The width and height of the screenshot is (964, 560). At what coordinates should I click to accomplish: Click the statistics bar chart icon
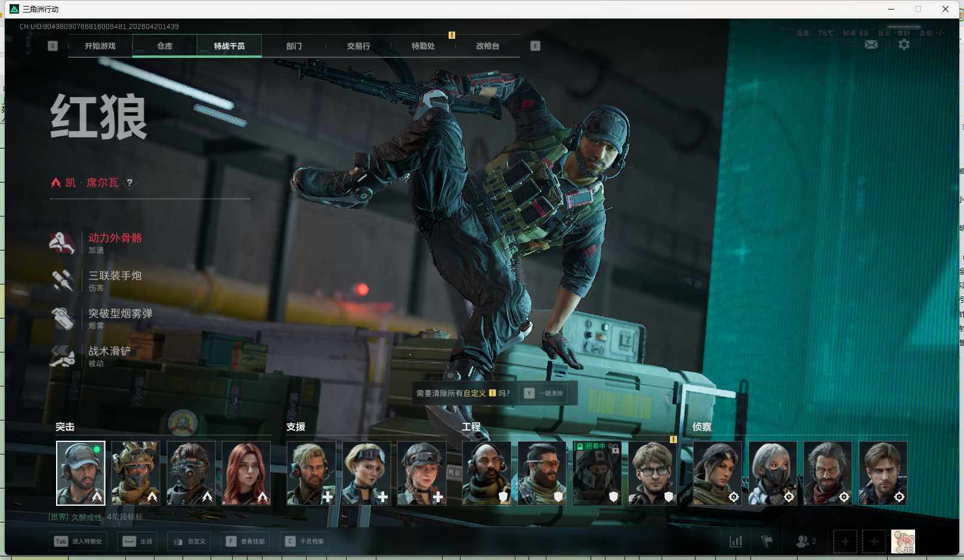(x=736, y=542)
